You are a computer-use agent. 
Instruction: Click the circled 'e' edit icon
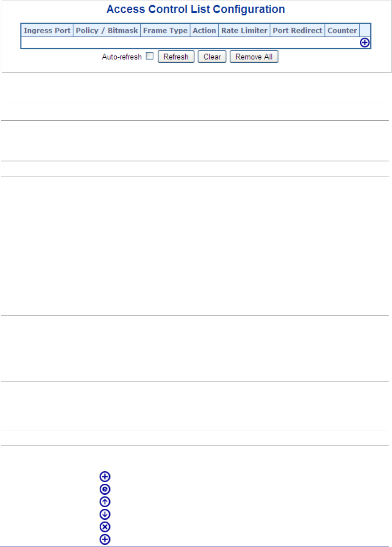tap(105, 489)
